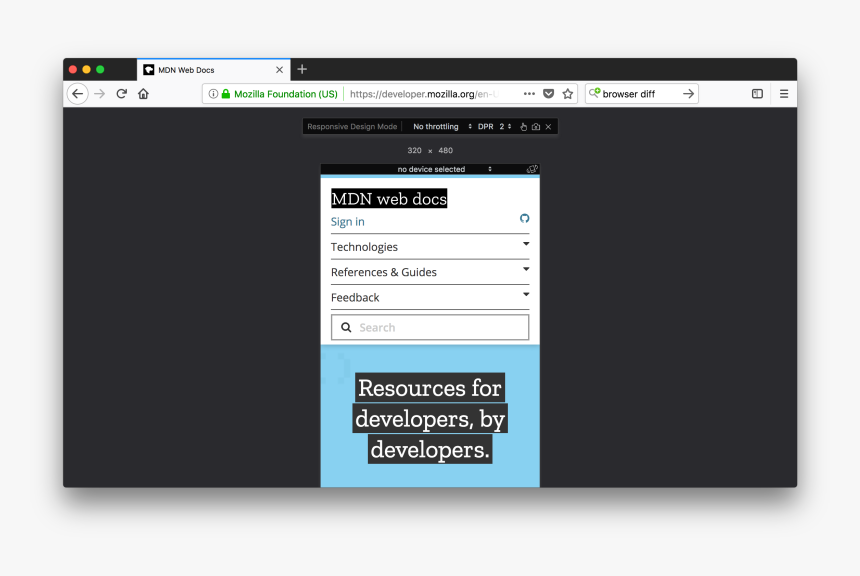Viewport: 860px width, 576px height.
Task: Focus the MDN Search field
Action: point(430,327)
